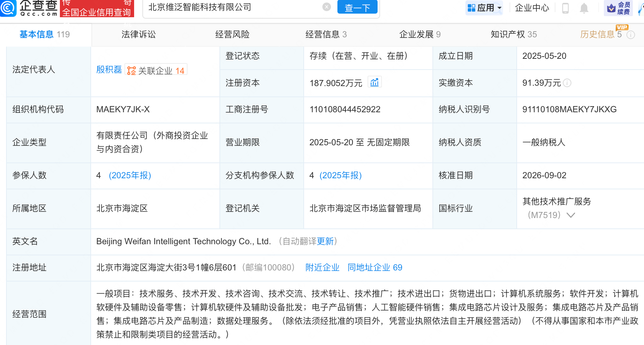644x345 pixels.
Task: Click the 查一下 search button
Action: coord(357,7)
